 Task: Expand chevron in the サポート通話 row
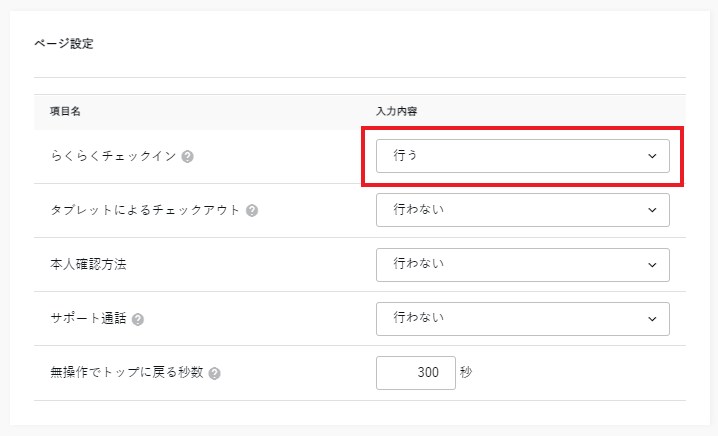pyautogui.click(x=652, y=318)
